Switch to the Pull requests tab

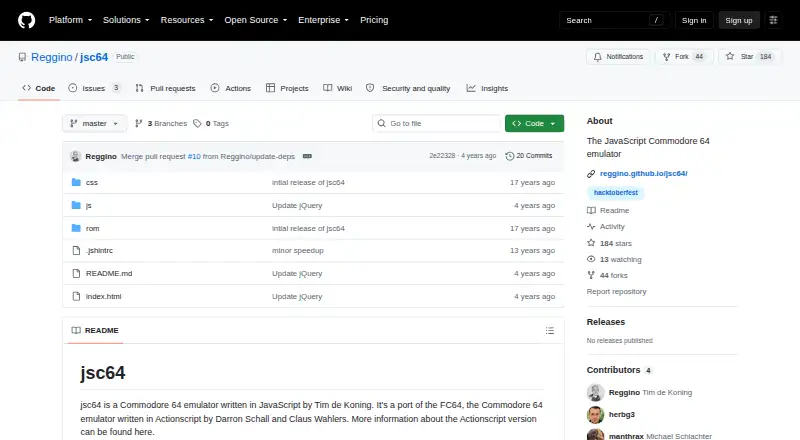click(x=165, y=88)
